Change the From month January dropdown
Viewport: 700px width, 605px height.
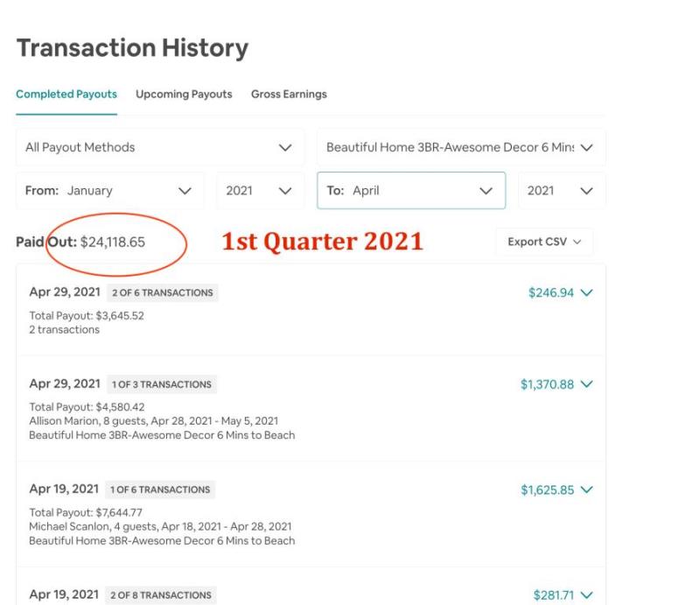point(109,190)
